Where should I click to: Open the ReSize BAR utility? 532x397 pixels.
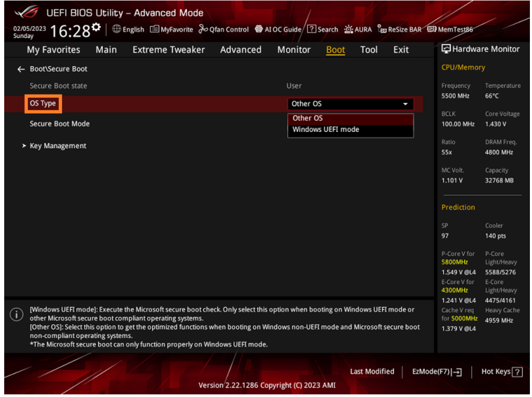pyautogui.click(x=399, y=29)
